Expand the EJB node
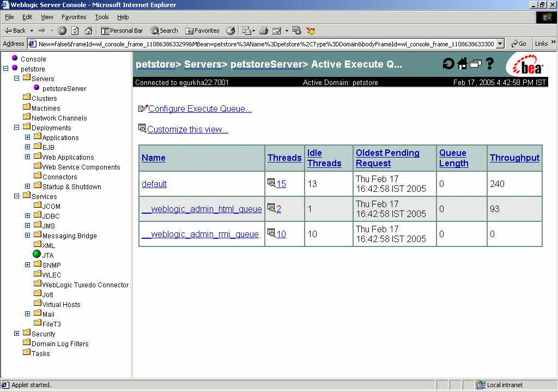The image size is (558, 392). tap(27, 147)
